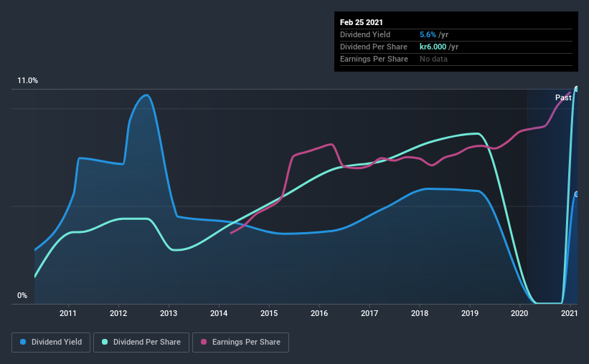The image size is (589, 364).
Task: Click the 2015 x-axis label
Action: (269, 313)
